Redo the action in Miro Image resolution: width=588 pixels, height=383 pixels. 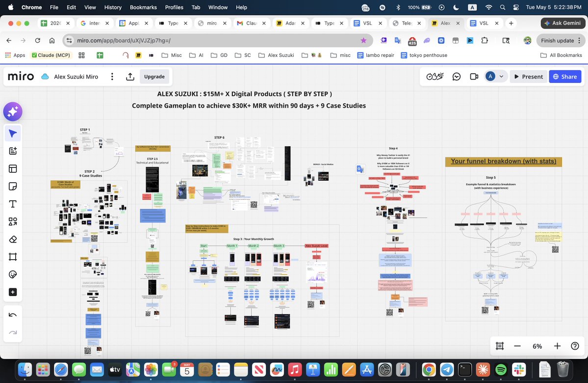13,333
